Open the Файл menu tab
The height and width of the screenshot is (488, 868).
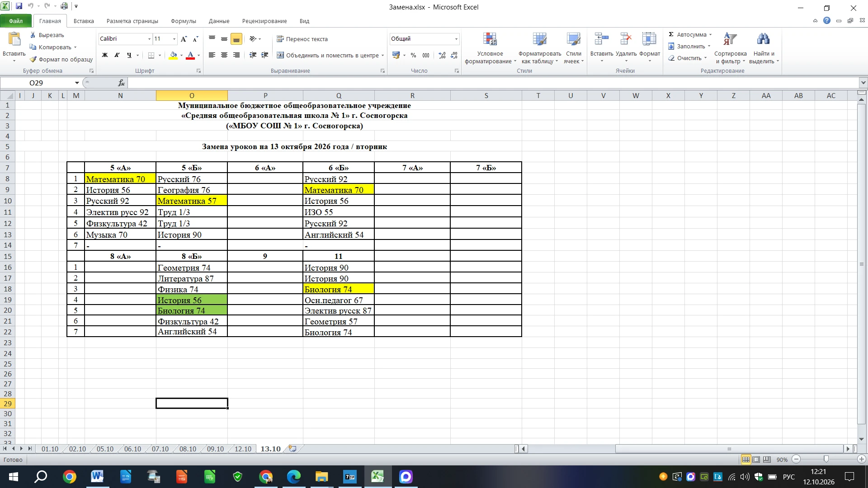pos(16,21)
